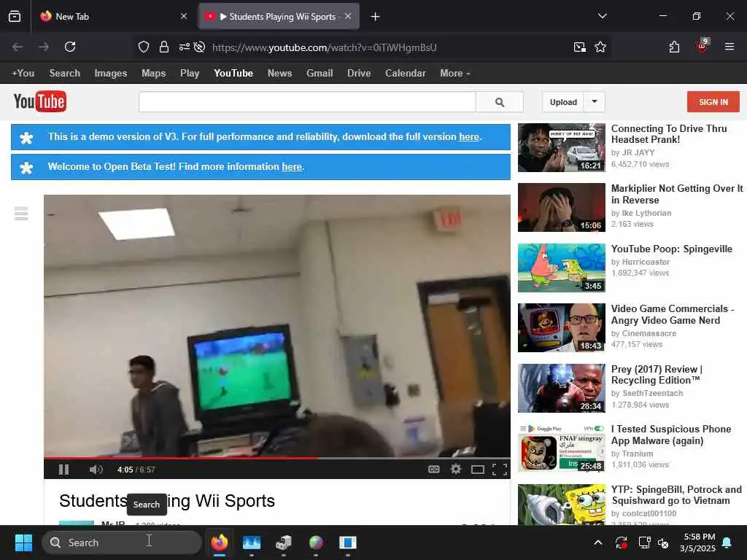Open 'Prey (2017) Review' video title
747x560 pixels.
click(x=657, y=375)
